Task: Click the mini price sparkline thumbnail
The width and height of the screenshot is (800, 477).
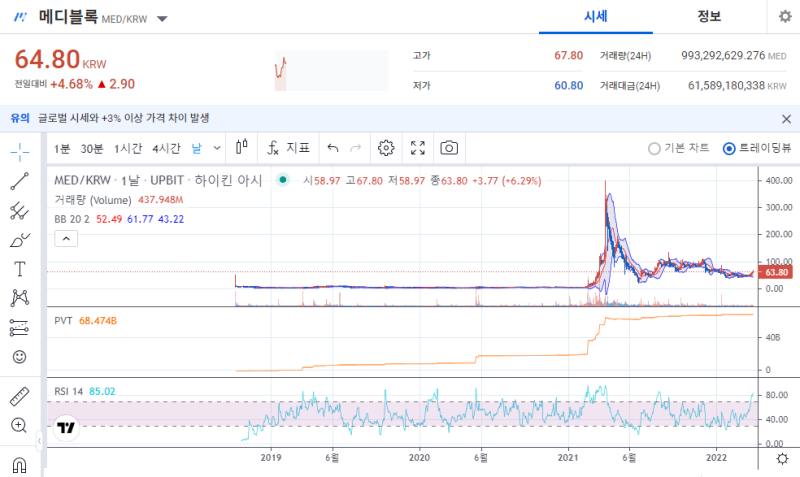Action: [x=332, y=70]
